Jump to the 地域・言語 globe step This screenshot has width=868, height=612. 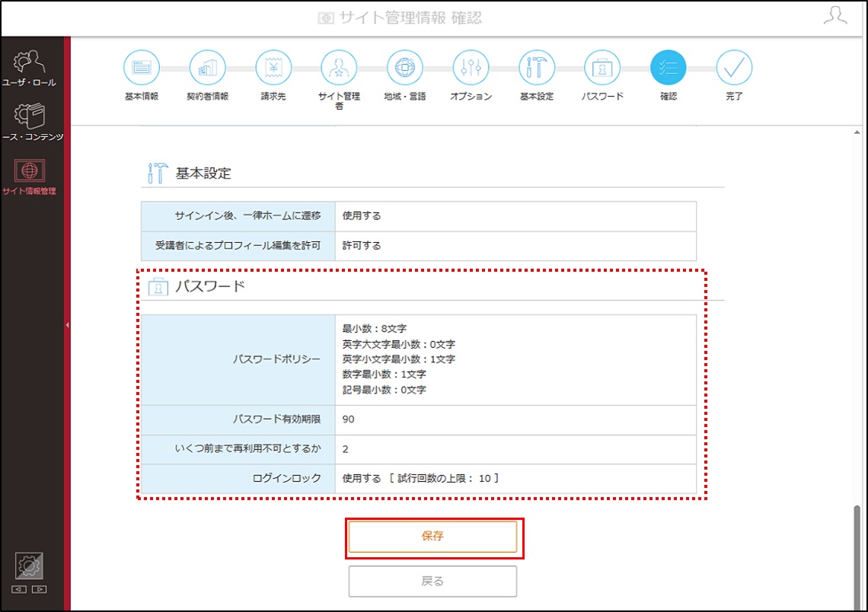(x=405, y=68)
